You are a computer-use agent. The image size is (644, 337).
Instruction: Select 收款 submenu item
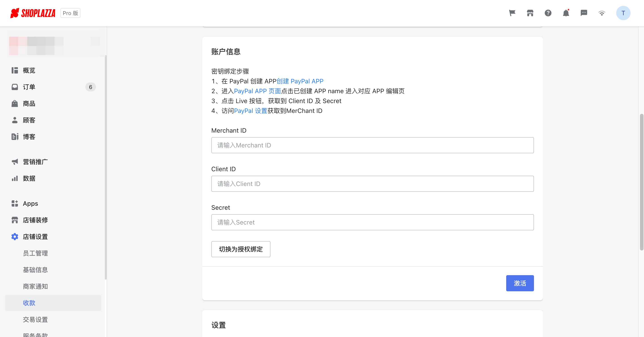[x=53, y=303]
